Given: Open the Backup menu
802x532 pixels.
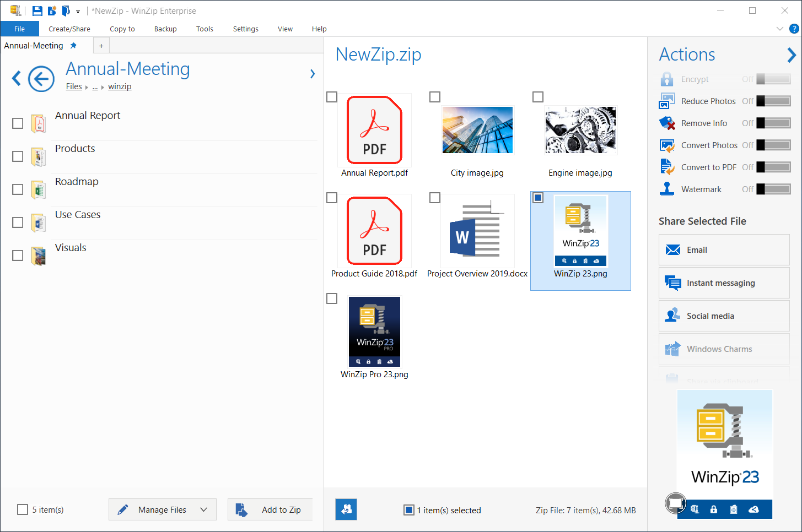Looking at the screenshot, I should [x=165, y=29].
